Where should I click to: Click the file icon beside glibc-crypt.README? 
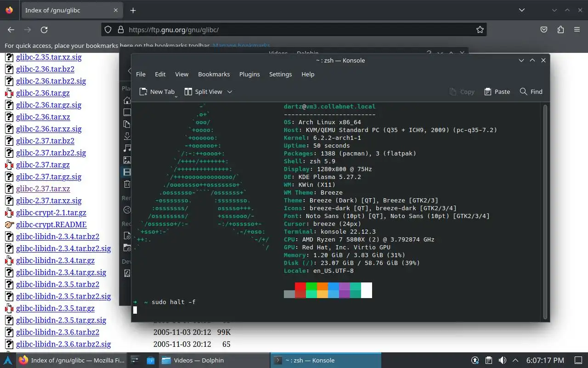(x=9, y=224)
